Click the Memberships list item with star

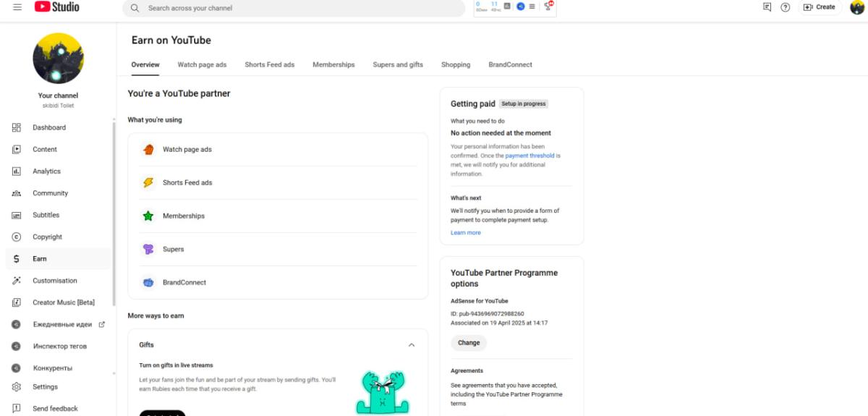[x=278, y=216]
